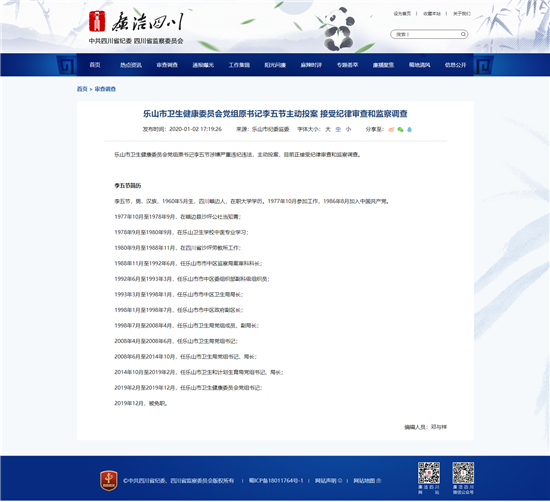
Task: Open the 信息公开 navigation menu
Action: (455, 65)
